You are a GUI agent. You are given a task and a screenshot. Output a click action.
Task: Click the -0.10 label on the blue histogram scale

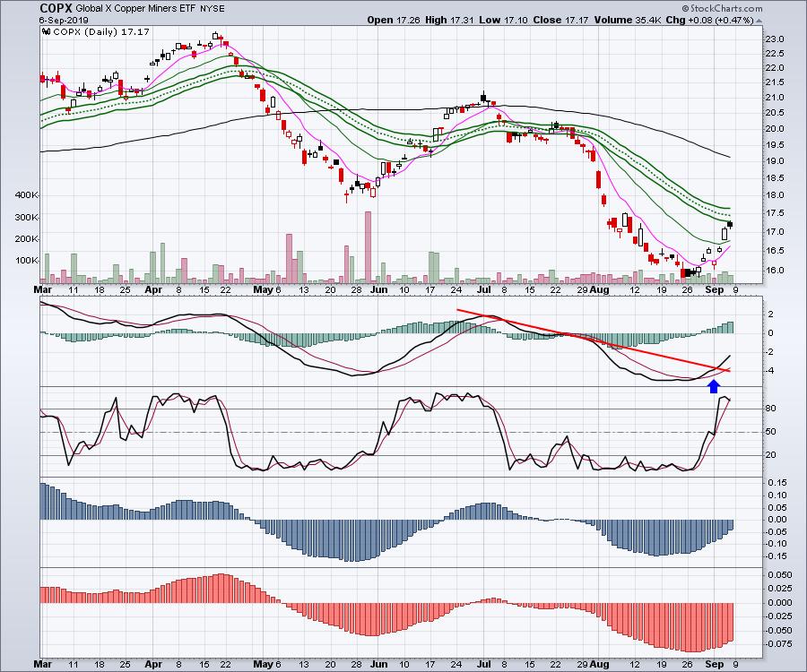tap(776, 544)
